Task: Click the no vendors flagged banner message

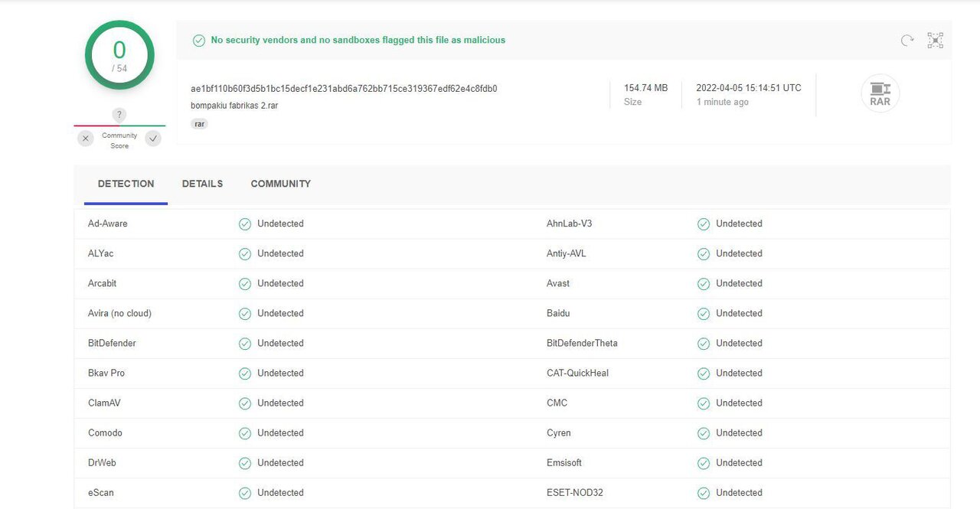Action: coord(358,40)
